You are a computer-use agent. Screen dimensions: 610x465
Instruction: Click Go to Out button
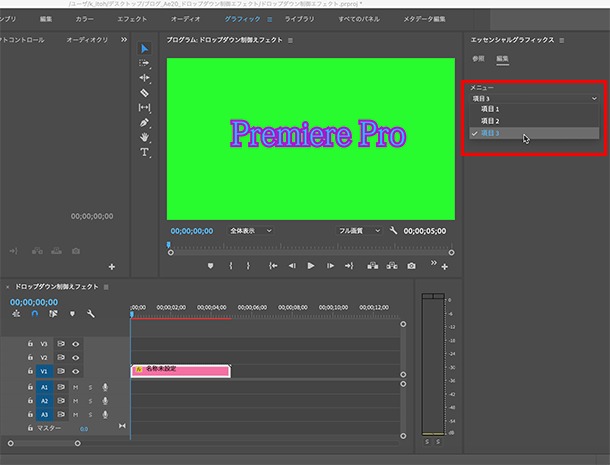pyautogui.click(x=349, y=266)
